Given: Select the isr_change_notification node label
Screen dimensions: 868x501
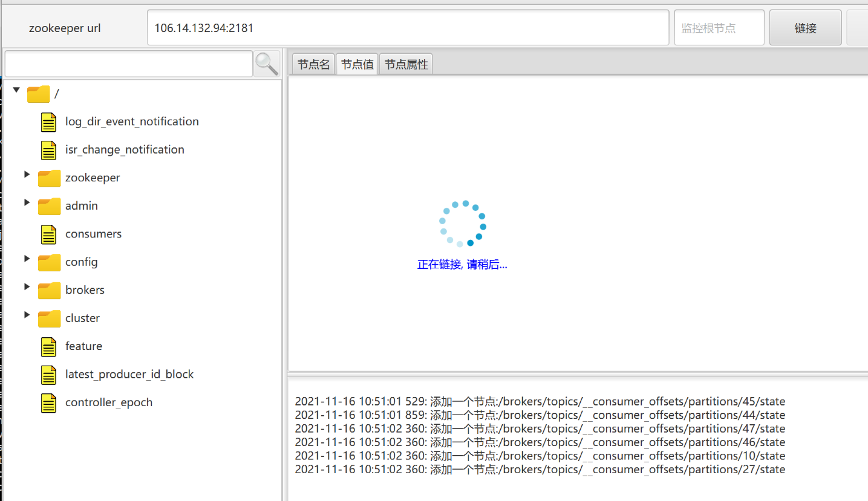Looking at the screenshot, I should (x=125, y=150).
